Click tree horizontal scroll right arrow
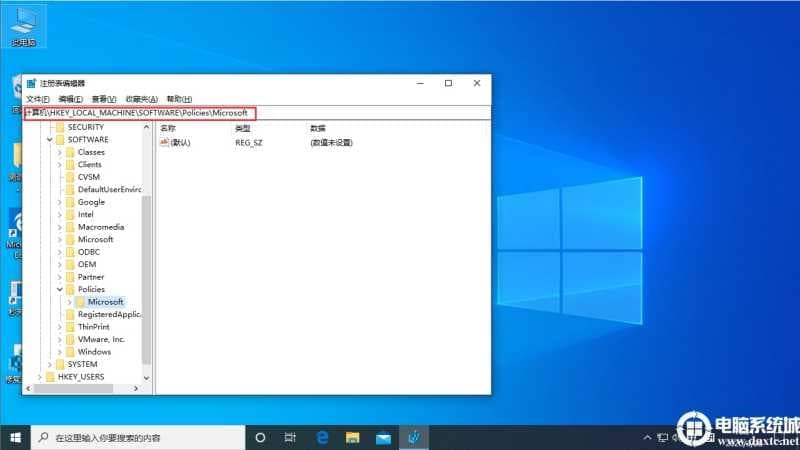Image resolution: width=800 pixels, height=450 pixels. [136, 389]
